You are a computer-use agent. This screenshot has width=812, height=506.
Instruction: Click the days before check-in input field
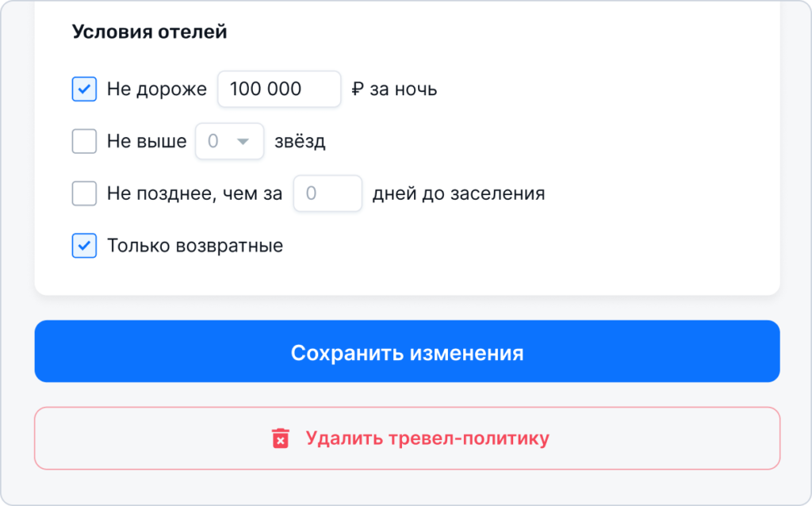[327, 194]
